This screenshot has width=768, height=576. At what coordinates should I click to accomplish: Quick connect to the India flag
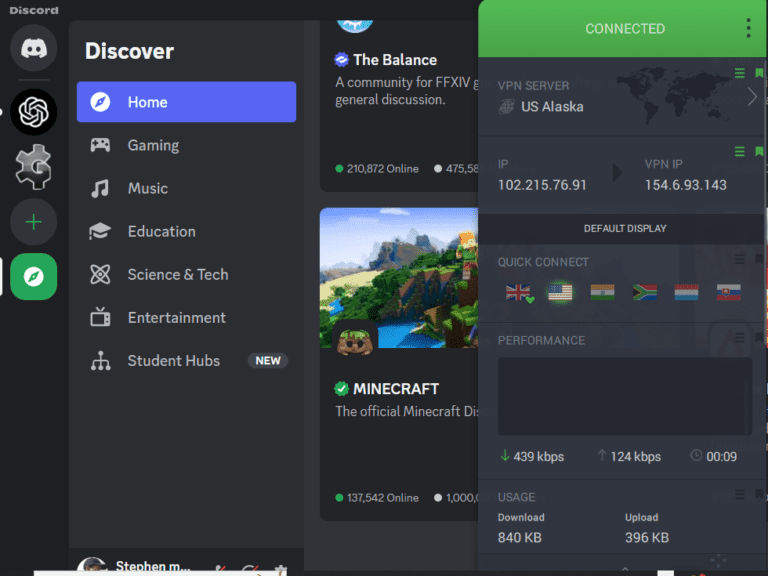602,292
